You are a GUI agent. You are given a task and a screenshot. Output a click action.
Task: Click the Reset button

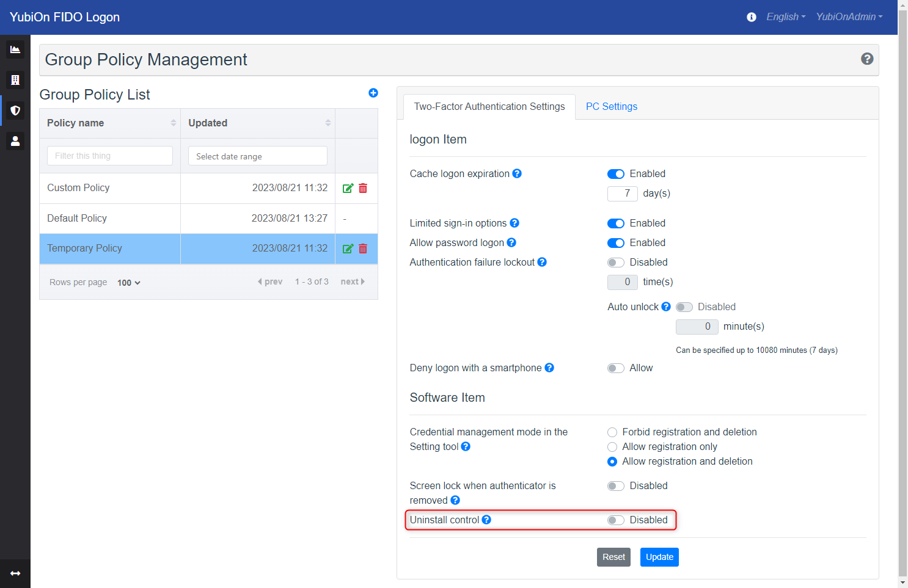[x=613, y=557]
